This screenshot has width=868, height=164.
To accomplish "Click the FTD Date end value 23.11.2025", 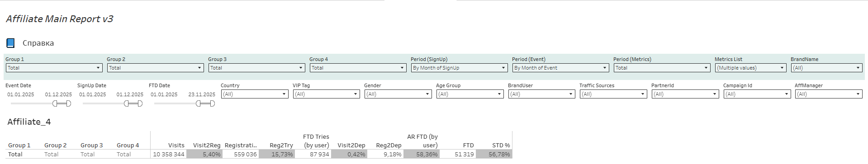I will [202, 94].
